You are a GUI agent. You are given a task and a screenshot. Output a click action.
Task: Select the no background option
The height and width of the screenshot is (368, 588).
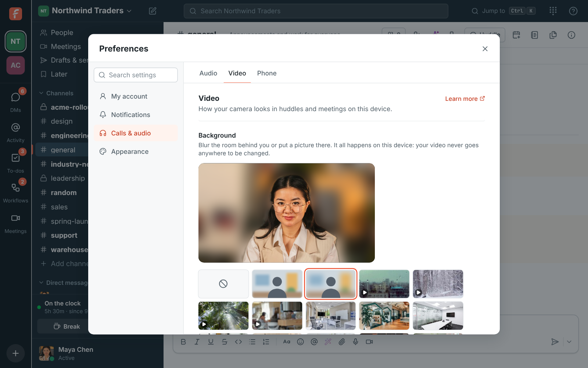pos(223,284)
